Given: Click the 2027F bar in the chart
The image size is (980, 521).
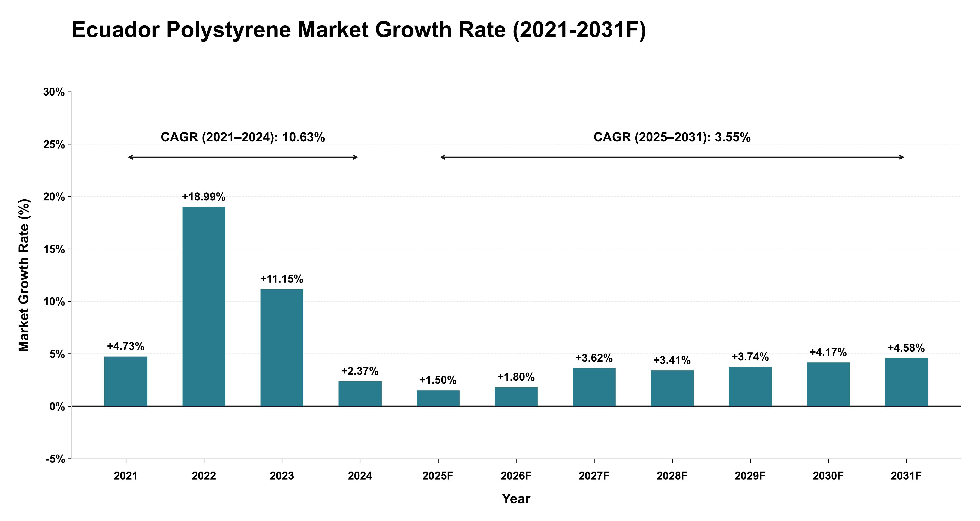Looking at the screenshot, I should point(594,387).
